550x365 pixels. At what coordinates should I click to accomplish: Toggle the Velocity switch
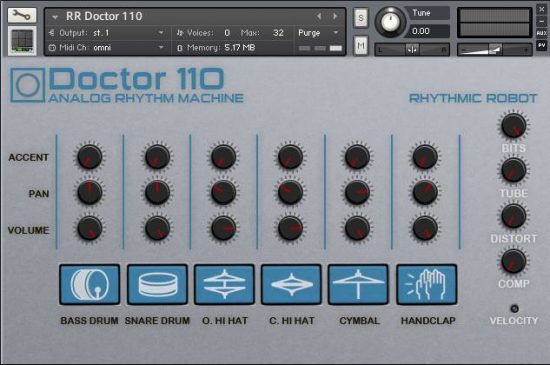(514, 309)
